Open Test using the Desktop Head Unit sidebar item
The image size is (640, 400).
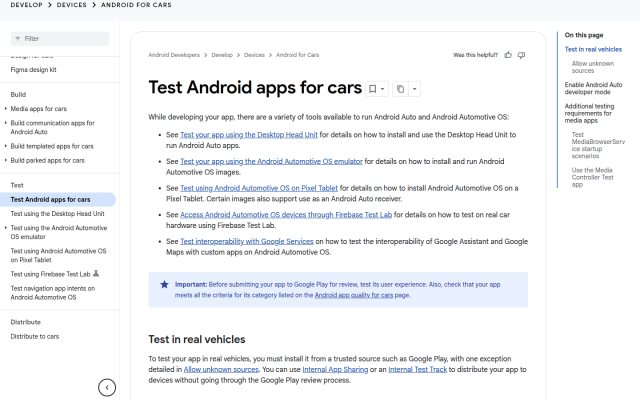pos(58,213)
